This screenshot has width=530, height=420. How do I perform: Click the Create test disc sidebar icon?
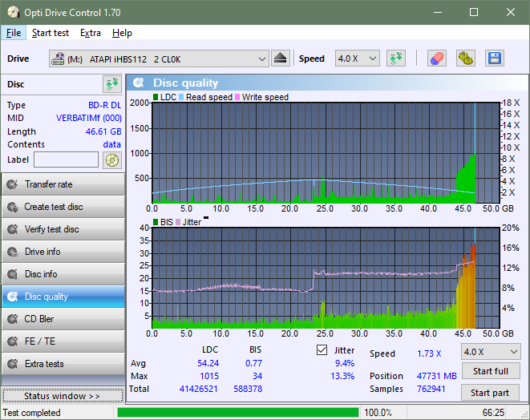pyautogui.click(x=13, y=207)
